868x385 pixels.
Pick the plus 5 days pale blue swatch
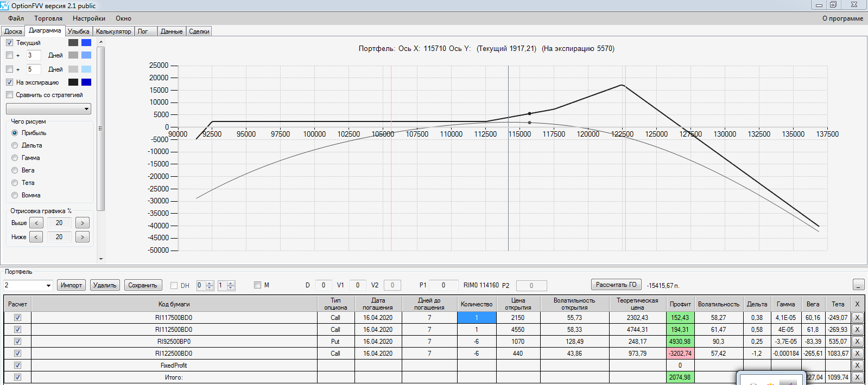[86, 69]
